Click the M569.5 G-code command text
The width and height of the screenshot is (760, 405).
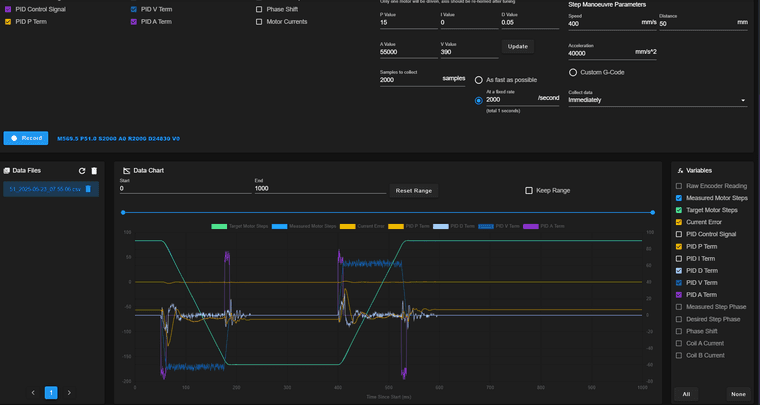118,139
